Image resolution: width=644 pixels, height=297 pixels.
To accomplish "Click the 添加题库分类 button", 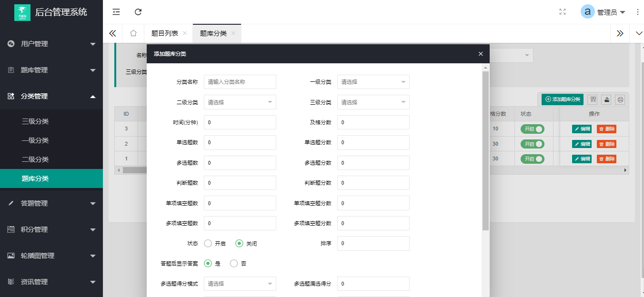I will (x=563, y=99).
